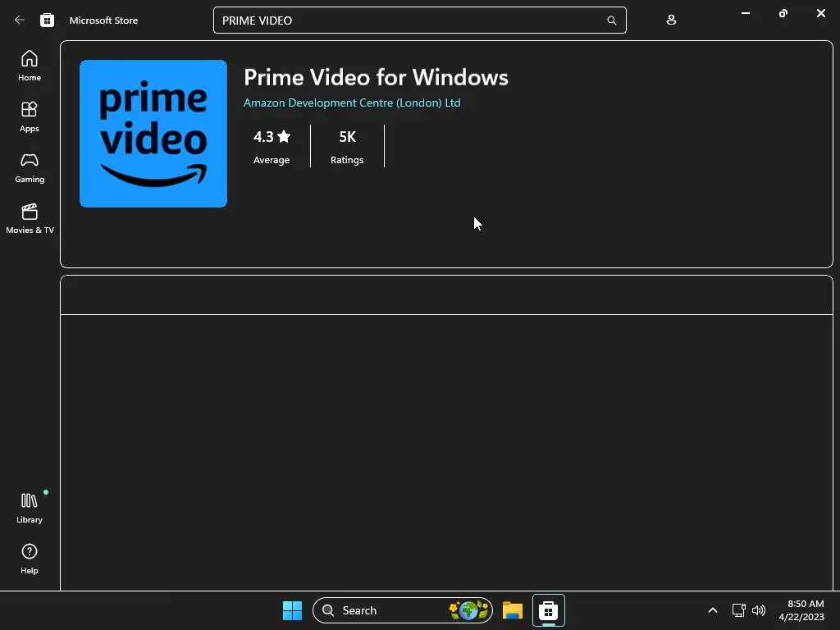Open the Windows Start menu
Screen dimensions: 840x630
click(293, 610)
